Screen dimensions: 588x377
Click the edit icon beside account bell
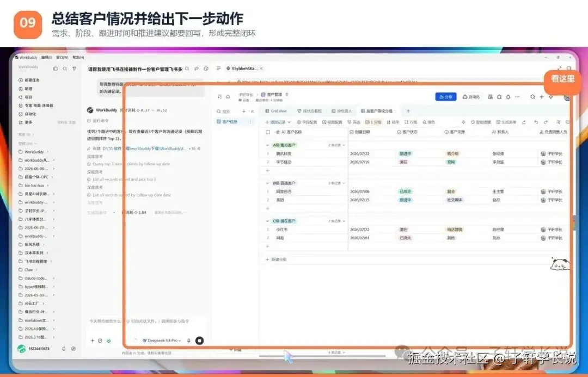[x=73, y=349]
